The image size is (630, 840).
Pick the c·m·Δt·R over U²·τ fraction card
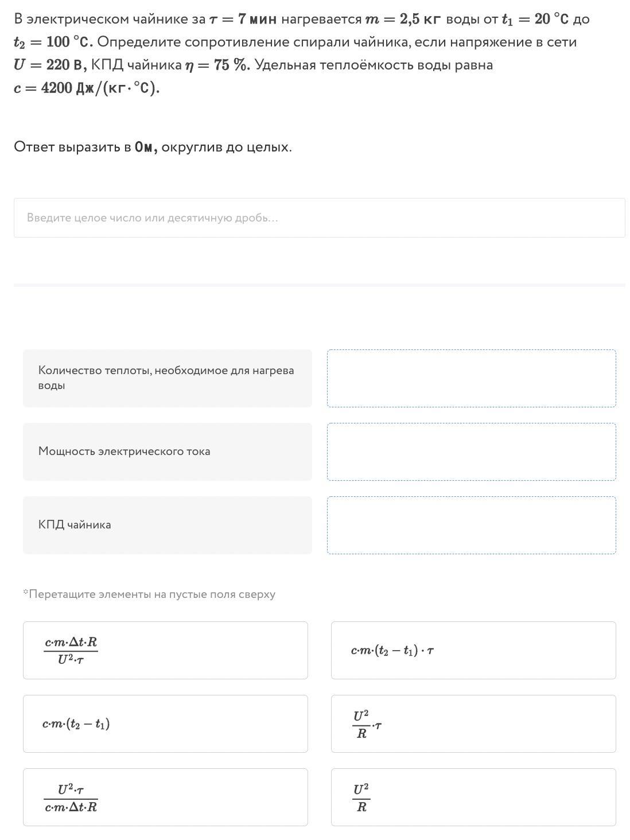(x=165, y=650)
